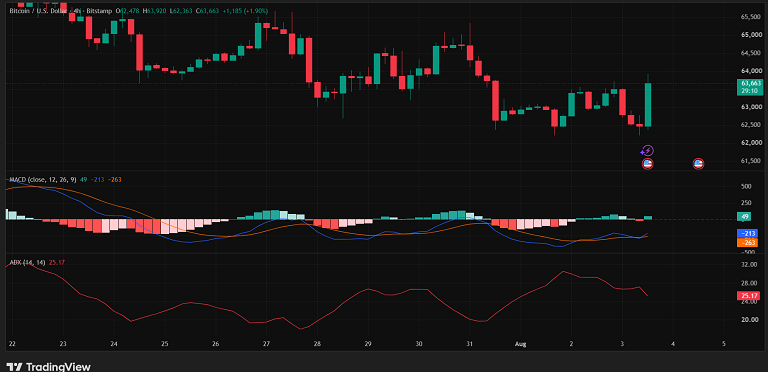The width and height of the screenshot is (768, 372).
Task: Click the purple lightning bolt events icon
Action: click(648, 151)
